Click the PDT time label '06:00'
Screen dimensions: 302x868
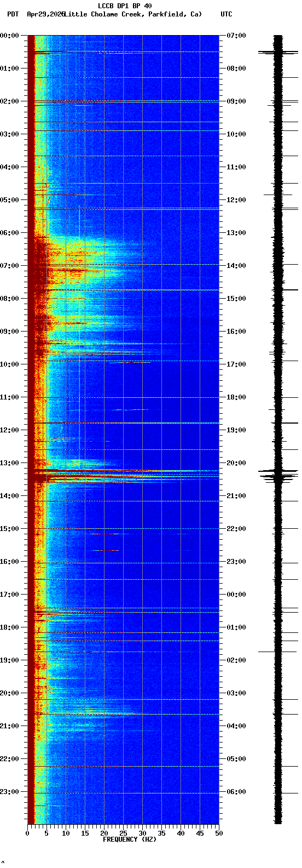click(x=9, y=233)
